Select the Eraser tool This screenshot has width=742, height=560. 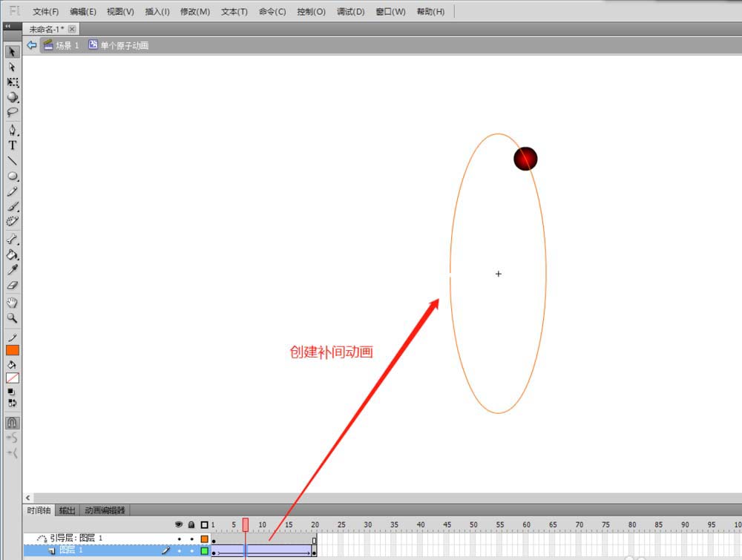(12, 286)
